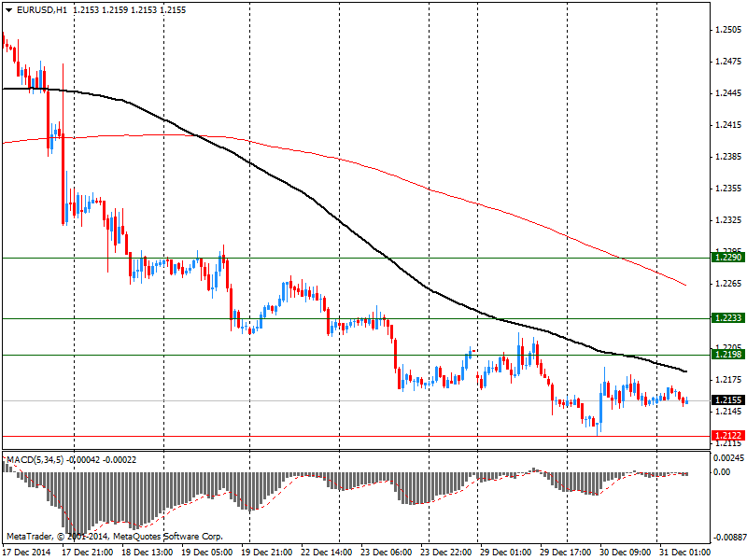Click the 18 Dec 13:00 time label
747x560 pixels.
pos(148,553)
